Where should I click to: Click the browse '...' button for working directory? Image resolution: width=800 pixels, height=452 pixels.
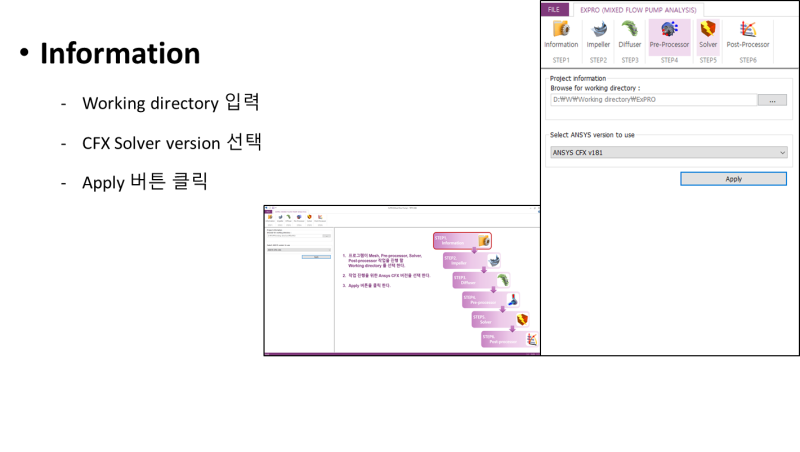coord(772,100)
